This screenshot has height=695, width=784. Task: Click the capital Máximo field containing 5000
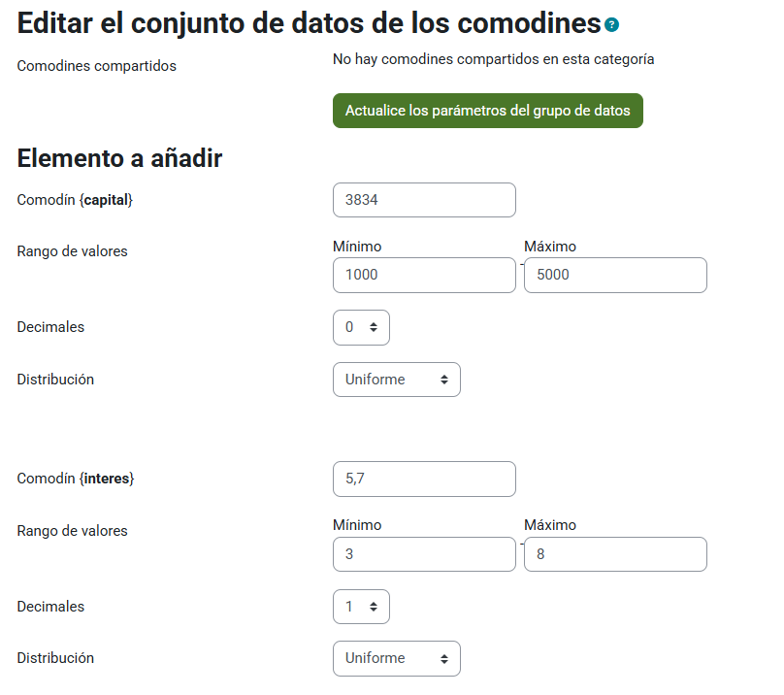coord(615,275)
